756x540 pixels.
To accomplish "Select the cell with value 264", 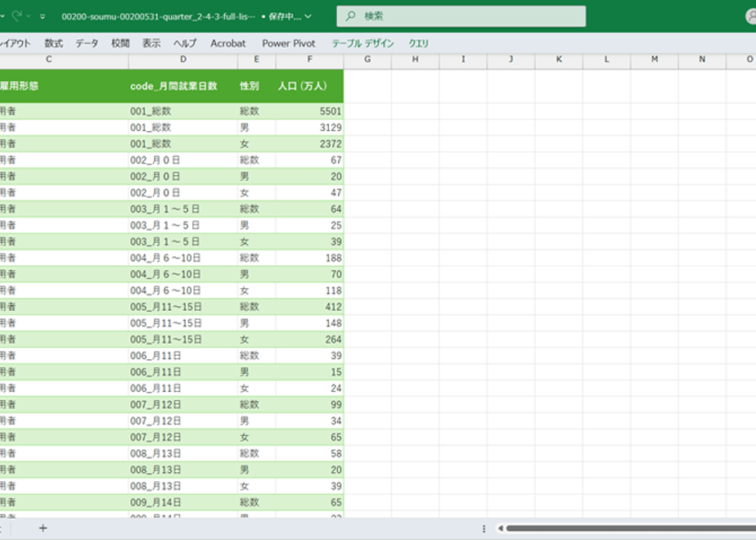I will (309, 340).
